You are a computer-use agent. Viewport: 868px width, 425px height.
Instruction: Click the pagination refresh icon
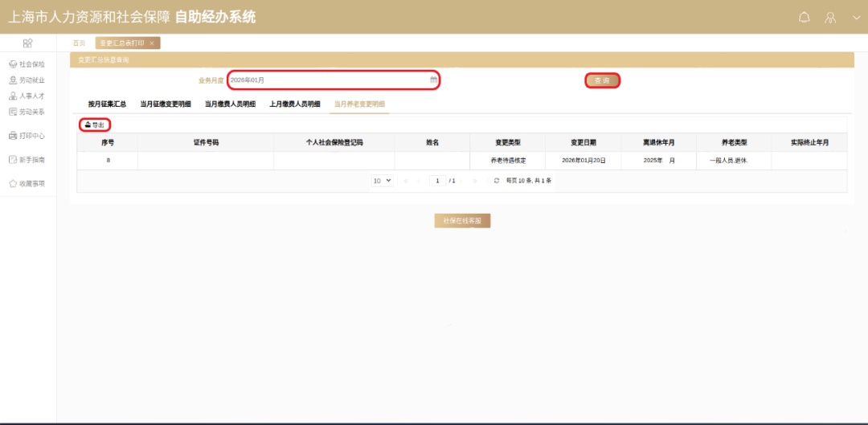tap(497, 181)
